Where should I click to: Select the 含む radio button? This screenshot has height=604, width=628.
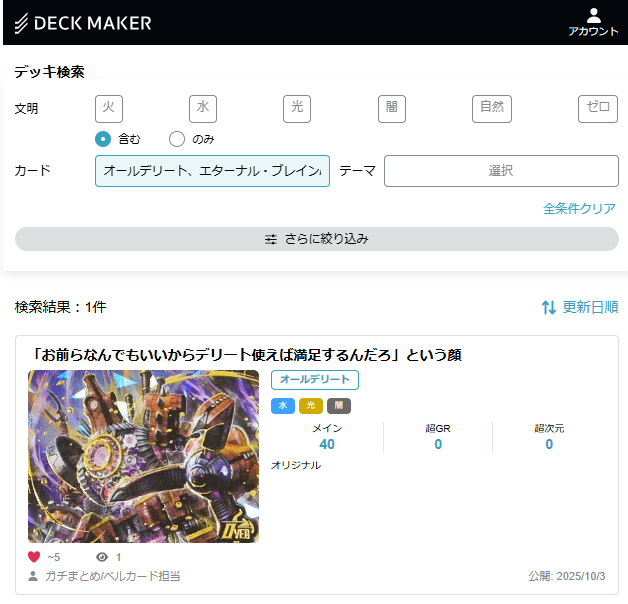coord(103,139)
